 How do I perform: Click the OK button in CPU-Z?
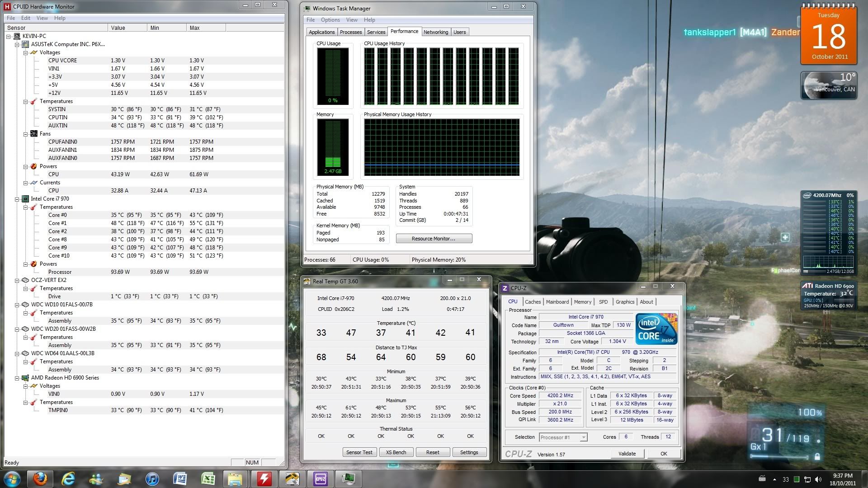point(664,454)
